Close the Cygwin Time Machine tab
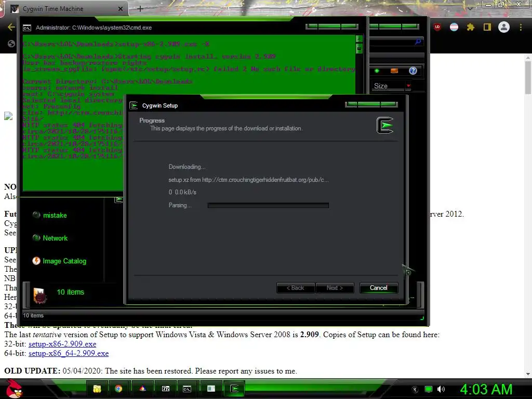The height and width of the screenshot is (399, 532). coord(120,9)
